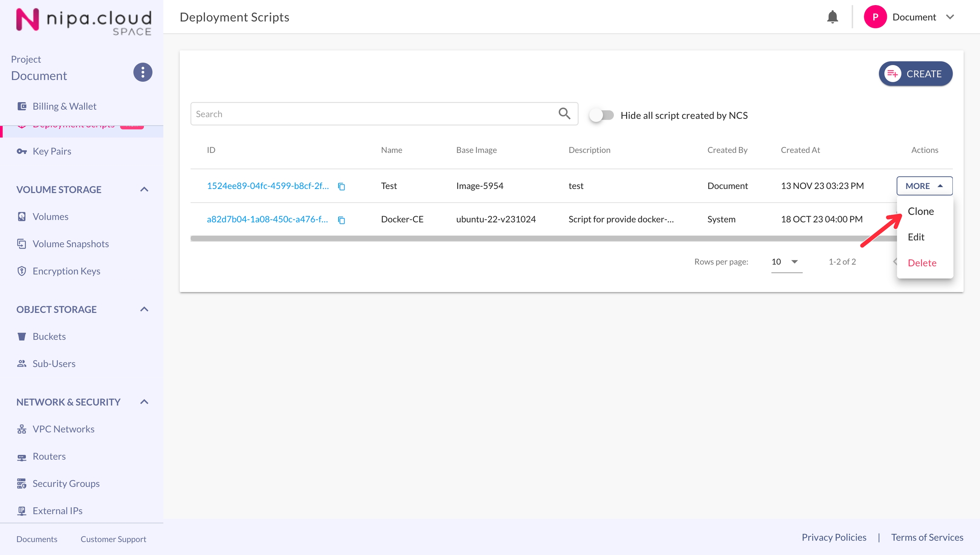Click the pink P avatar
Screen dimensions: 980x555
(x=875, y=17)
